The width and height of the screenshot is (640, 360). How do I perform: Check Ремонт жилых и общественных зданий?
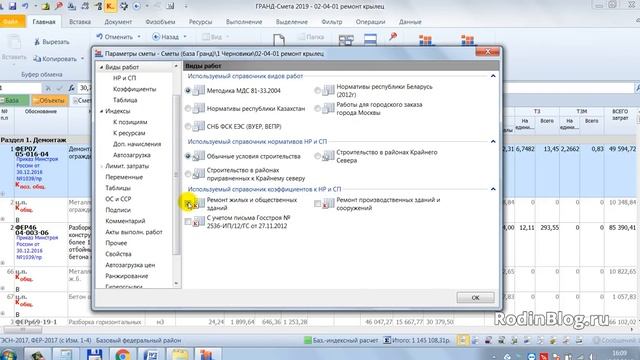188,203
